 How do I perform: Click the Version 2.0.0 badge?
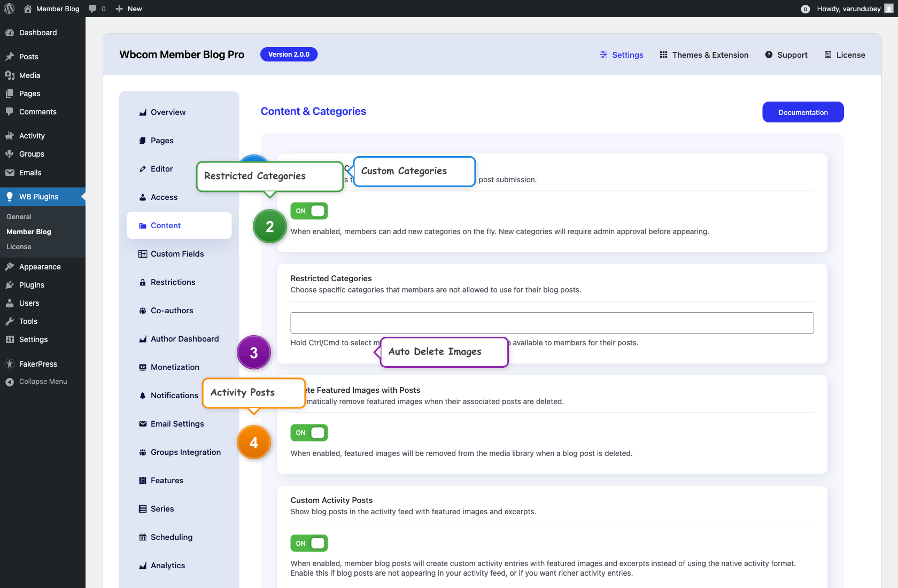[289, 54]
